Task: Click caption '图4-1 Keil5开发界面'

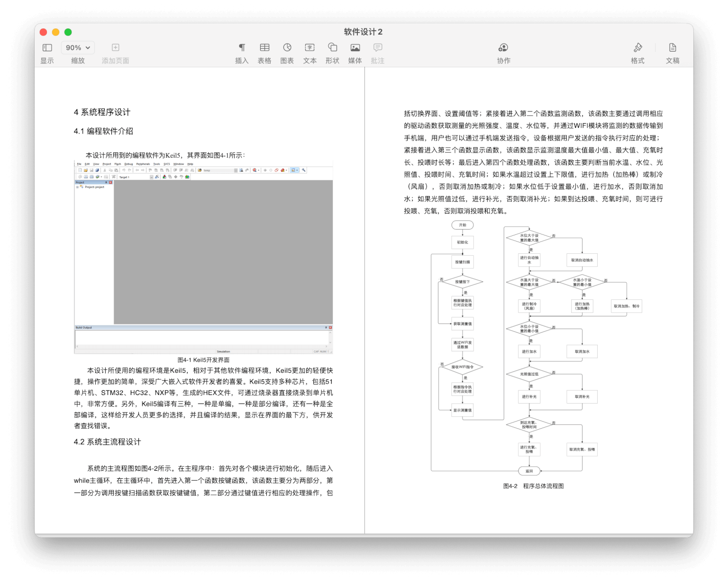Action: tap(203, 360)
